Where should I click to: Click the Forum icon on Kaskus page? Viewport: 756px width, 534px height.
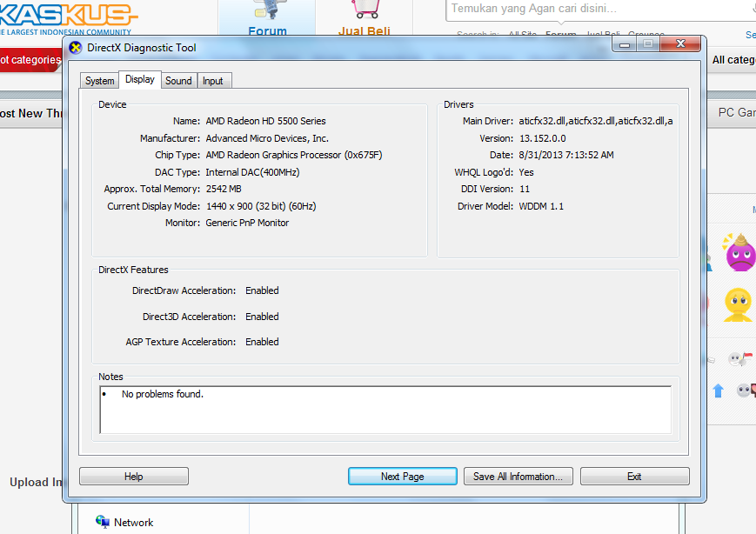coord(268,10)
